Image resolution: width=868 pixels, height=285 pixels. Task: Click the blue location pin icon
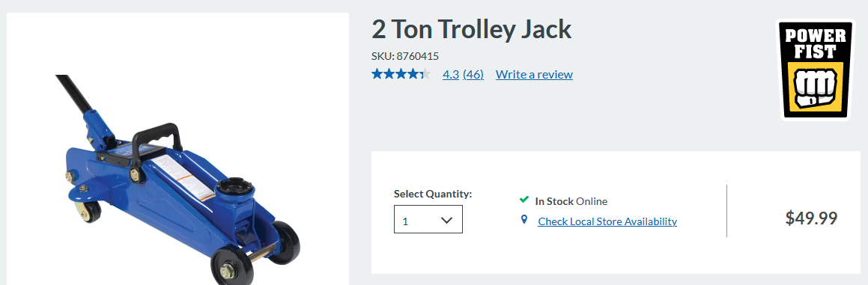pos(524,220)
